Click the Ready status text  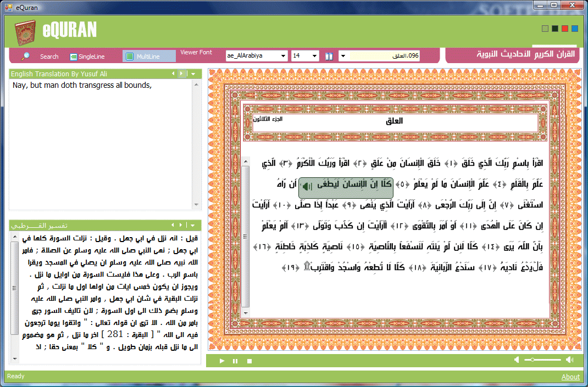point(16,376)
